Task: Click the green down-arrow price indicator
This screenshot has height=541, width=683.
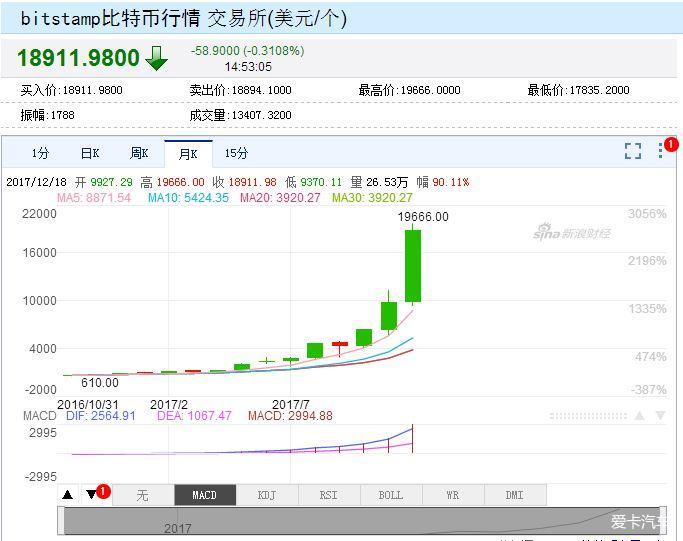Action: coord(156,58)
